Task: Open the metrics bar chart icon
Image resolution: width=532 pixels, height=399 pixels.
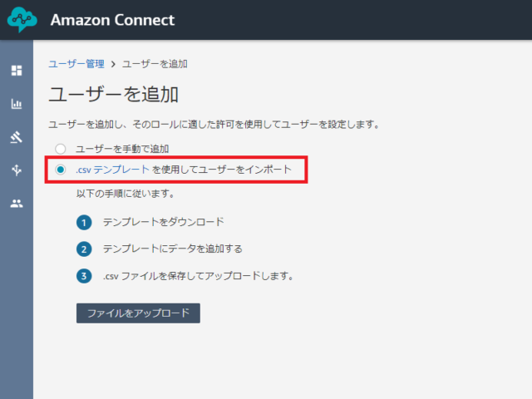Action: coord(17,104)
